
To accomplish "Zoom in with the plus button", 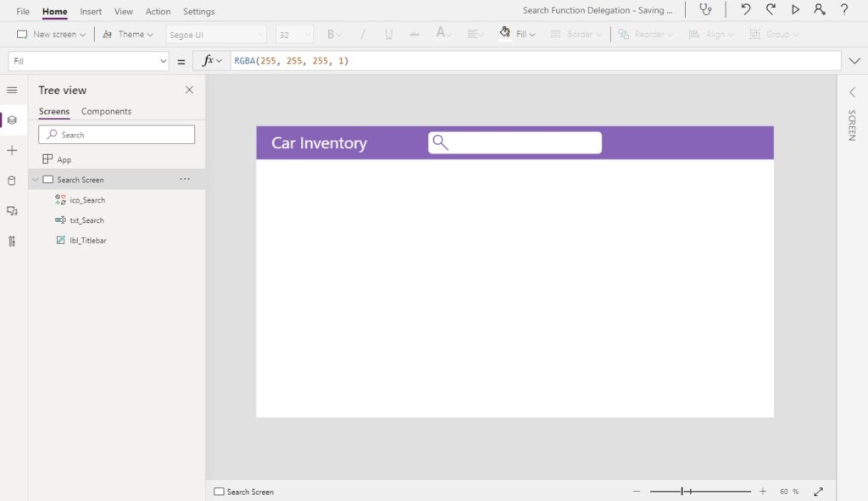I will 763,491.
